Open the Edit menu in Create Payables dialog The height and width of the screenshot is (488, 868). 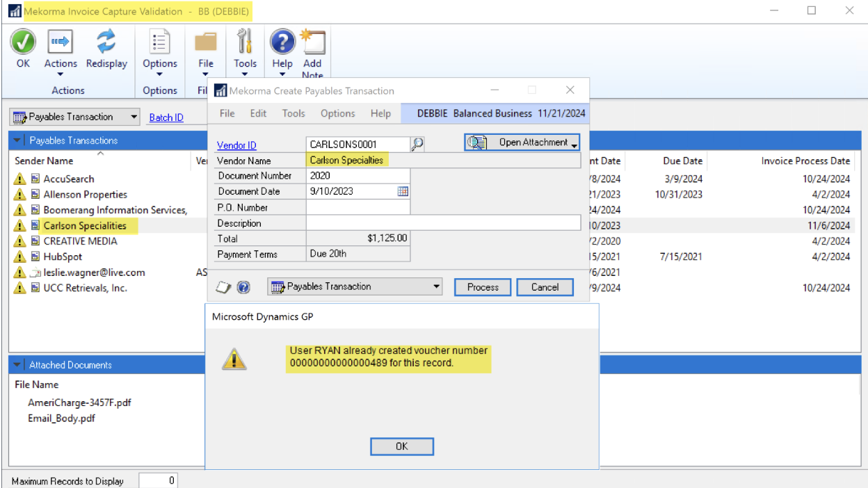[258, 113]
